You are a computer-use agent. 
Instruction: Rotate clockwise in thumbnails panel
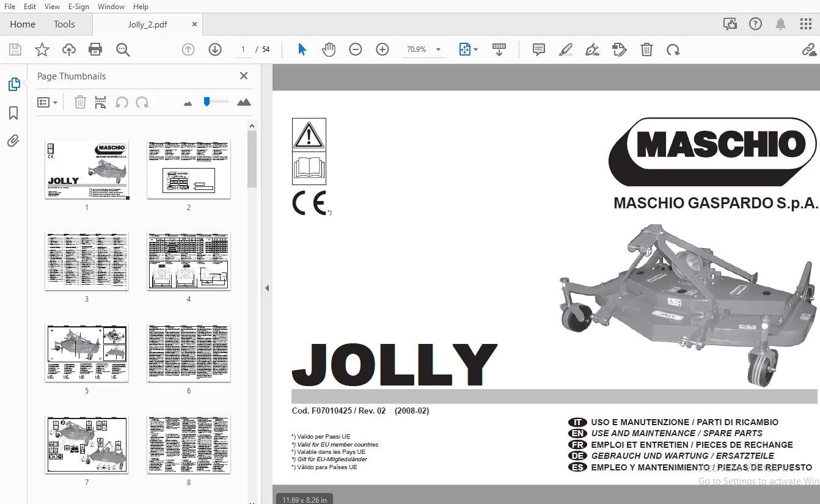(142, 102)
